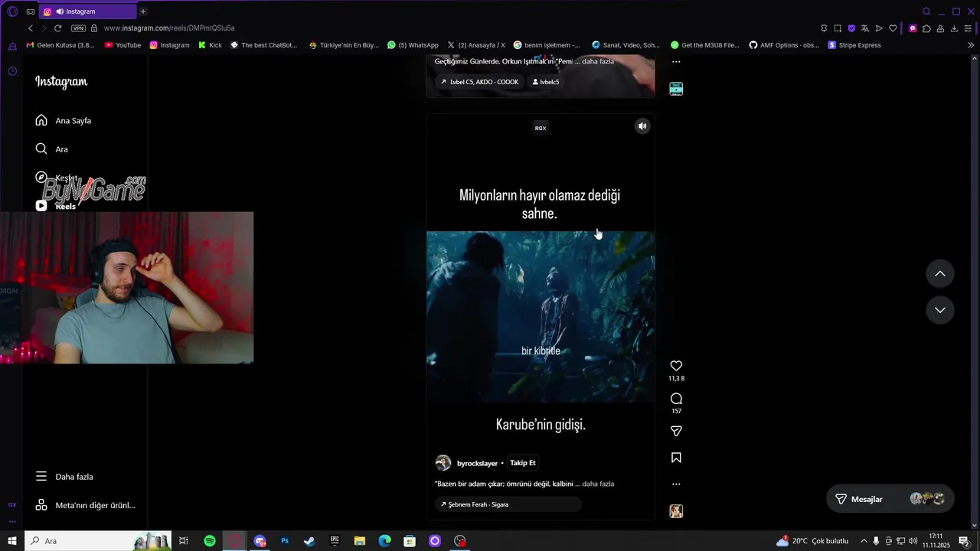Toggle the VPN badge in the address bar
Viewport: 980px width, 551px height.
tap(78, 28)
